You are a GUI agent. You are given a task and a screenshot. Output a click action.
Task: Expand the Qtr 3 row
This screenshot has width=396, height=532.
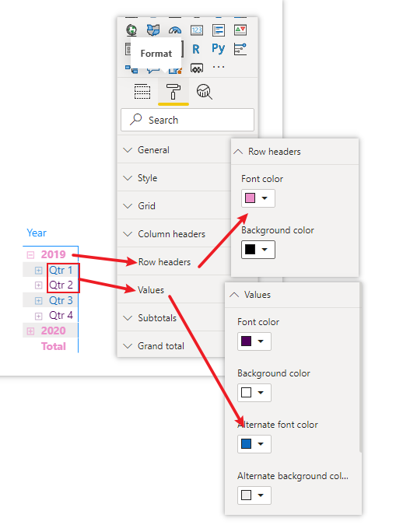[39, 300]
